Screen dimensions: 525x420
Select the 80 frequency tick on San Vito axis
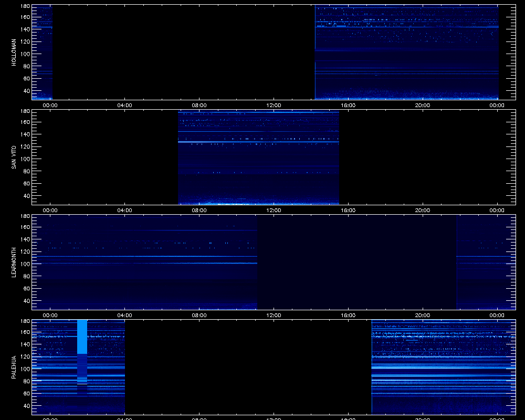click(27, 171)
